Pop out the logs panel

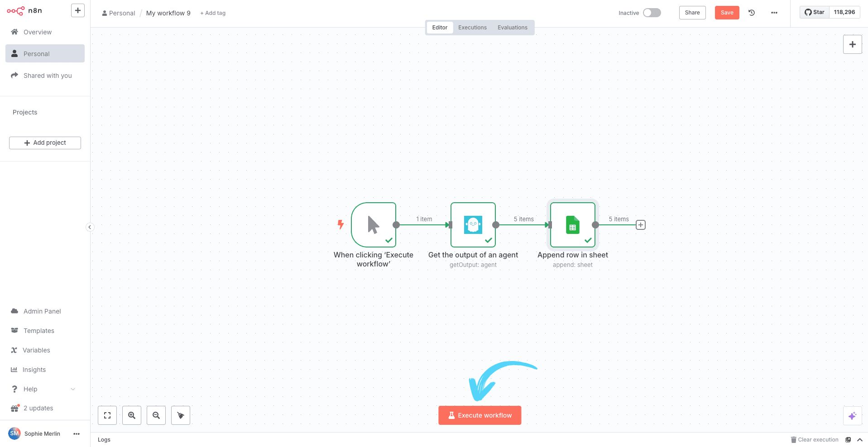pos(848,440)
